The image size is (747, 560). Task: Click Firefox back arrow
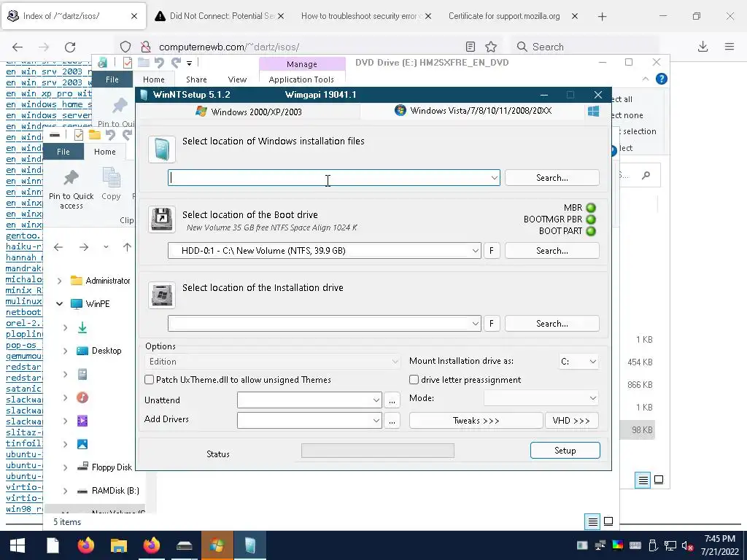(18, 47)
